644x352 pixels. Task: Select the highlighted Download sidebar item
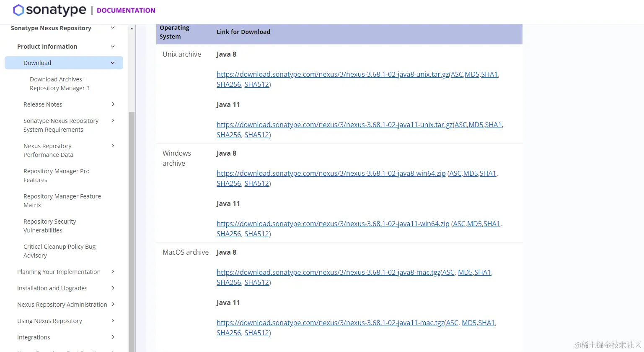pos(64,63)
